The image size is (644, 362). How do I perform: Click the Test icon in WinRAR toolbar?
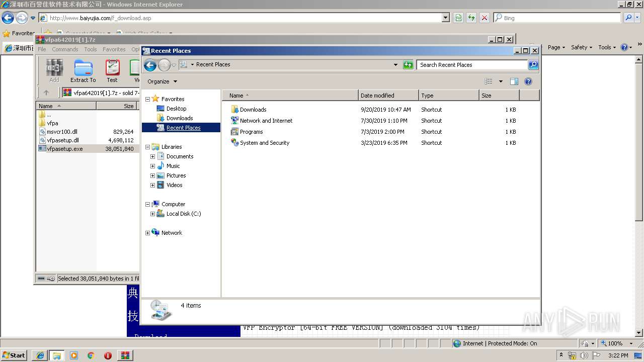point(112,71)
